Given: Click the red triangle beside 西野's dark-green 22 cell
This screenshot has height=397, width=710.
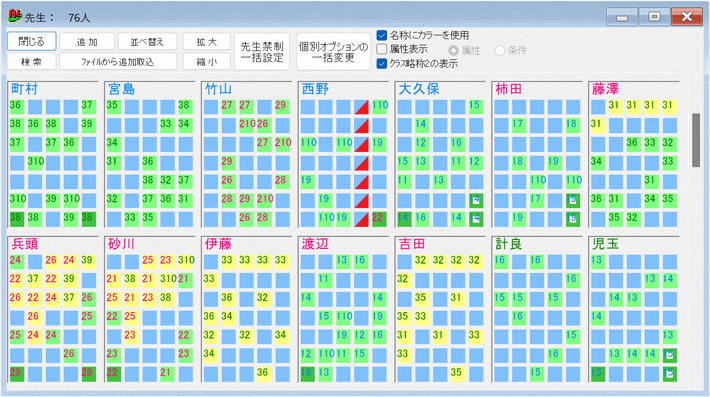Looking at the screenshot, I should coord(361,219).
